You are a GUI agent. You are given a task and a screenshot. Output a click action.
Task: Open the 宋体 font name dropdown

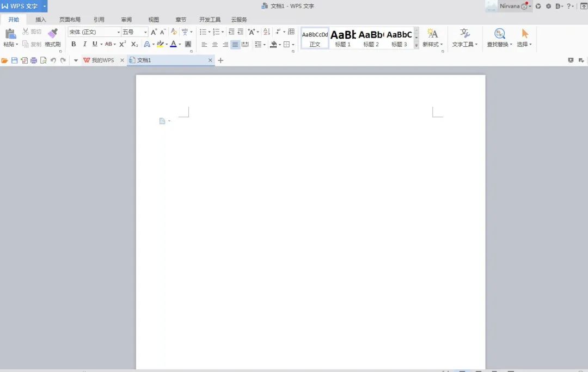point(118,33)
